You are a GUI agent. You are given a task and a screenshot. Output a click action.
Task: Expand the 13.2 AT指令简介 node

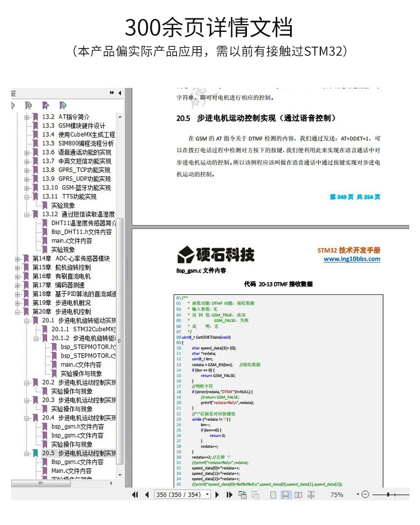(x=27, y=117)
